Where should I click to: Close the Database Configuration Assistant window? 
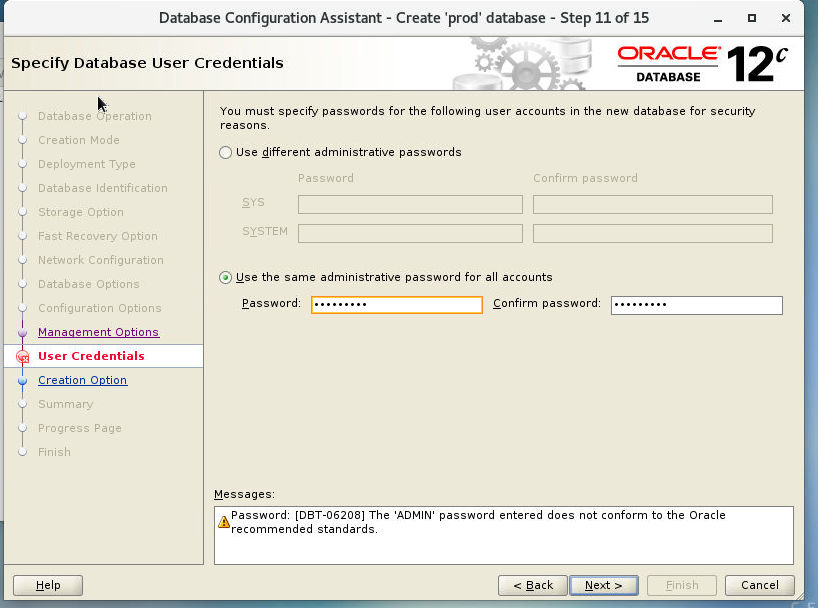point(786,18)
